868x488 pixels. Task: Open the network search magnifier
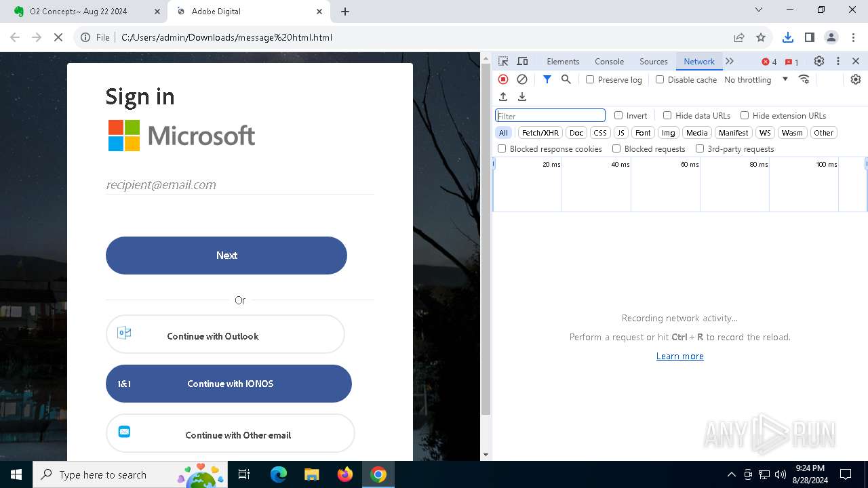[566, 79]
